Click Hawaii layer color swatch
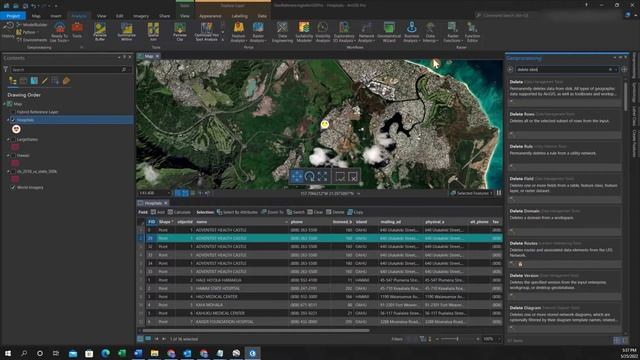The height and width of the screenshot is (360, 640). (15, 163)
